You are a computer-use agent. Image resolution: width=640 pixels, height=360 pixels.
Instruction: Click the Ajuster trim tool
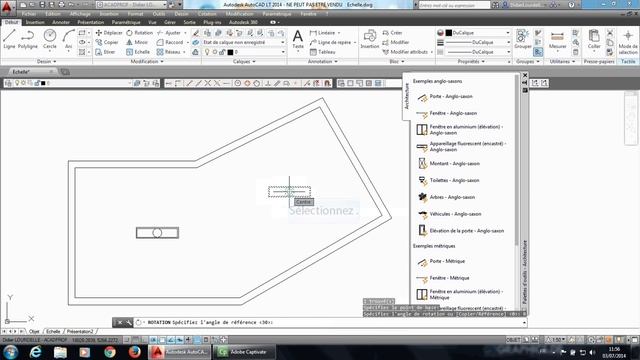click(x=169, y=33)
